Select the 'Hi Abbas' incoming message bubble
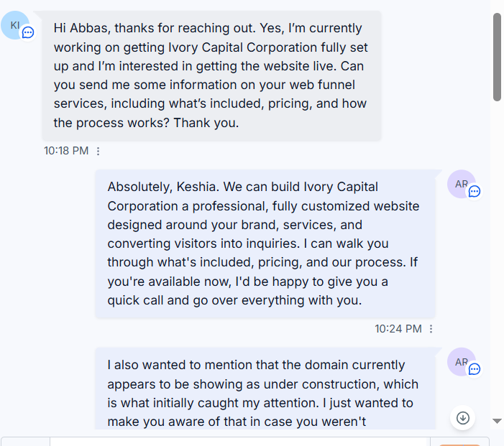Image resolution: width=504 pixels, height=446 pixels. 211,76
